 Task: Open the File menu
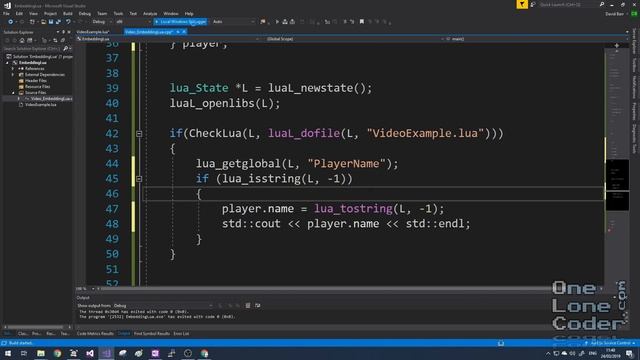(7, 13)
